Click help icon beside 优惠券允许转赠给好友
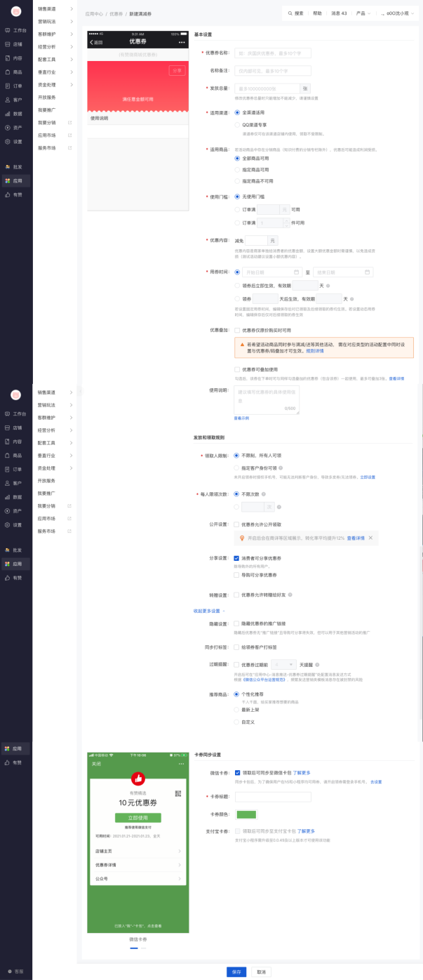423x980 pixels. (290, 595)
